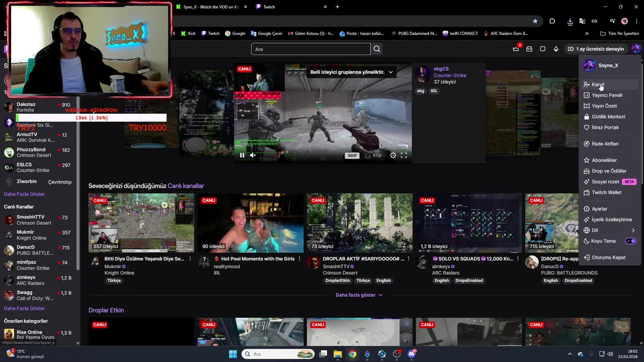Expand Daha fazla göster below live channels

pyautogui.click(x=359, y=295)
